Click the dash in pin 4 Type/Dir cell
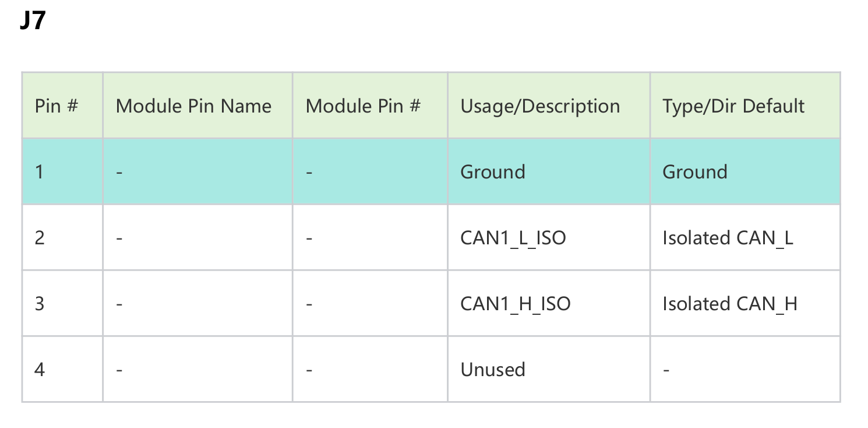 pos(666,370)
